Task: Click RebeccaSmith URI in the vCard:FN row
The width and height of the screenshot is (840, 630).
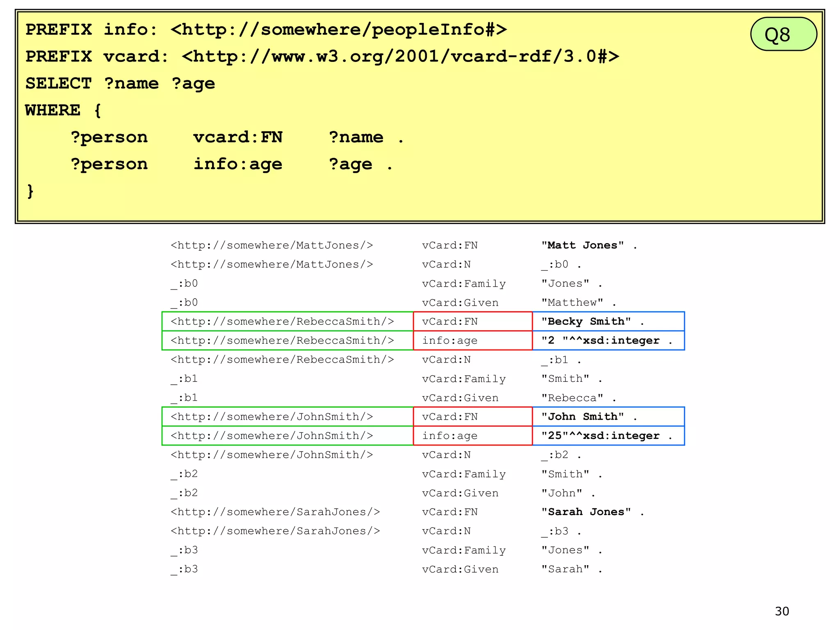Action: (283, 322)
